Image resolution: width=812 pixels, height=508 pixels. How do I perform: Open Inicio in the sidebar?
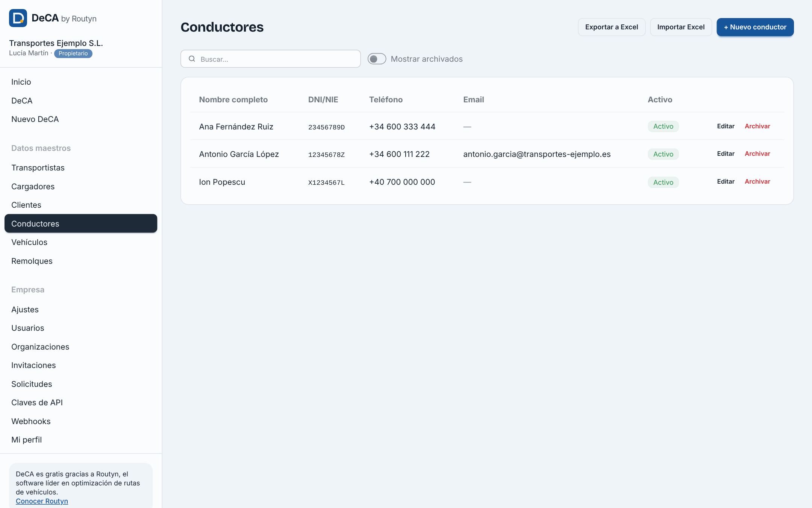coord(81,82)
